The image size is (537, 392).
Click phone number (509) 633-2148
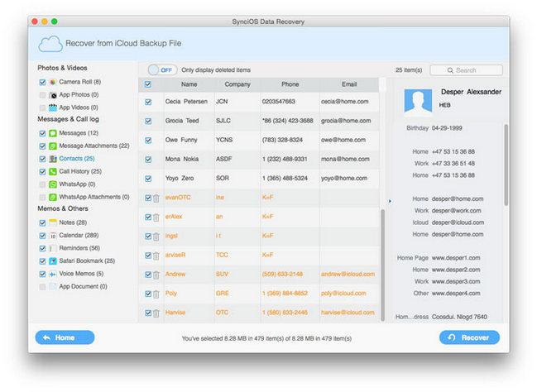coord(282,275)
